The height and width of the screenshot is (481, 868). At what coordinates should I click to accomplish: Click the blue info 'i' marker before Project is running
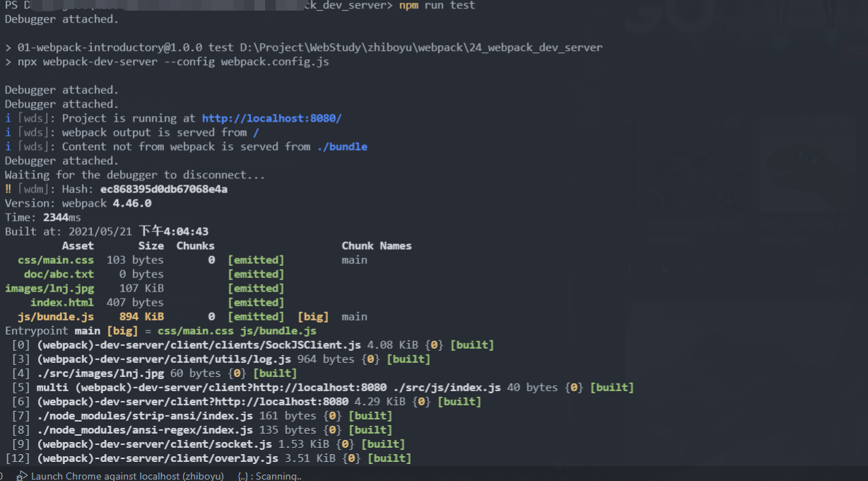8,118
